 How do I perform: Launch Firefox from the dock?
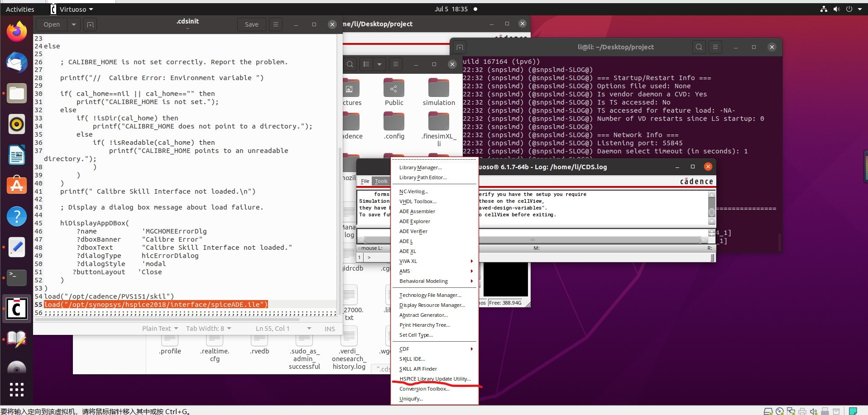click(x=16, y=31)
